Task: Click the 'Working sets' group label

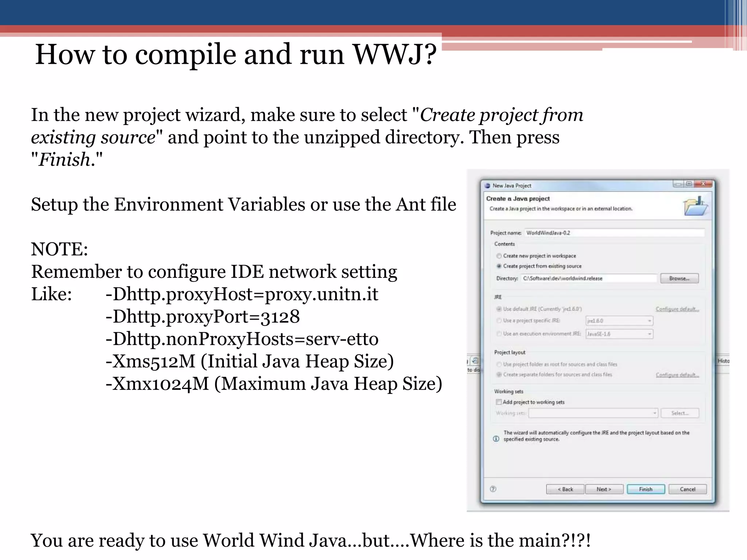Action: pyautogui.click(x=509, y=391)
